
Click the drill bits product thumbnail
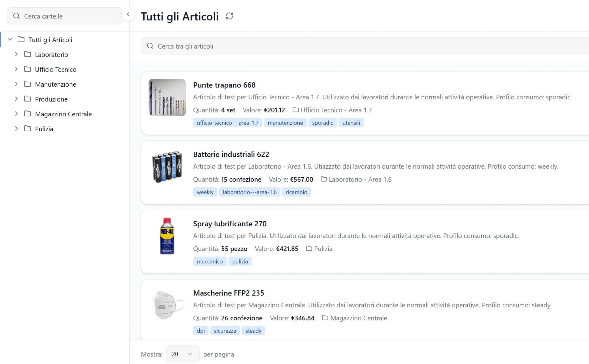pos(167,97)
